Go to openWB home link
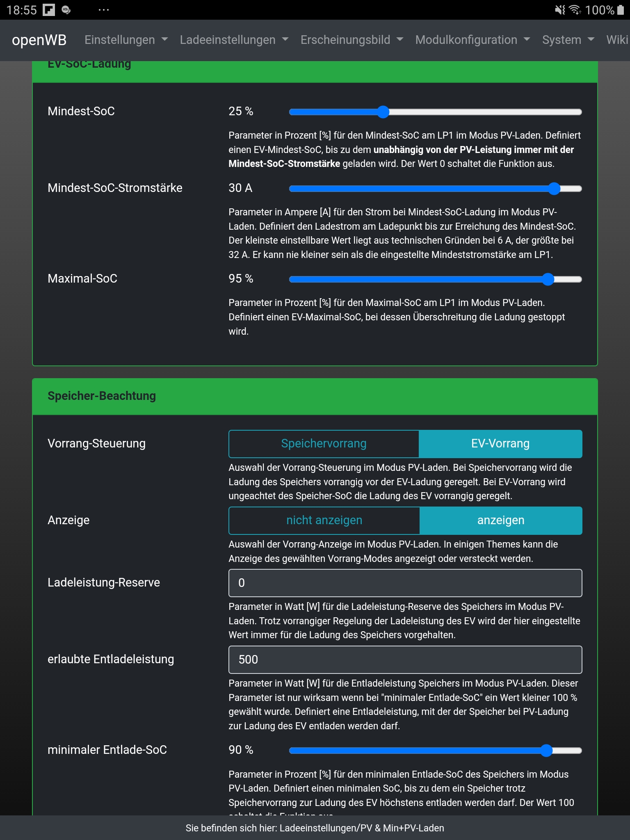This screenshot has width=630, height=840. [x=39, y=40]
